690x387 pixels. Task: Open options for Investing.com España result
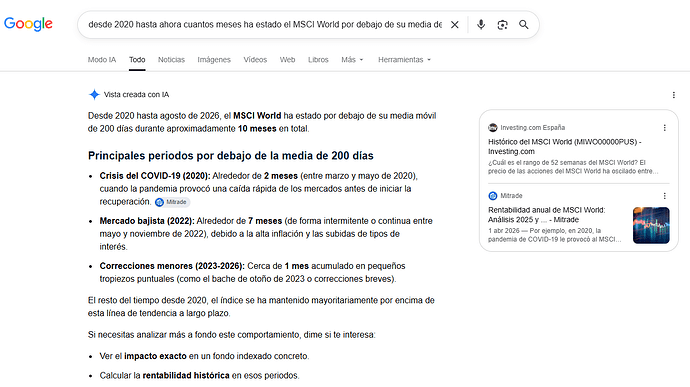664,128
